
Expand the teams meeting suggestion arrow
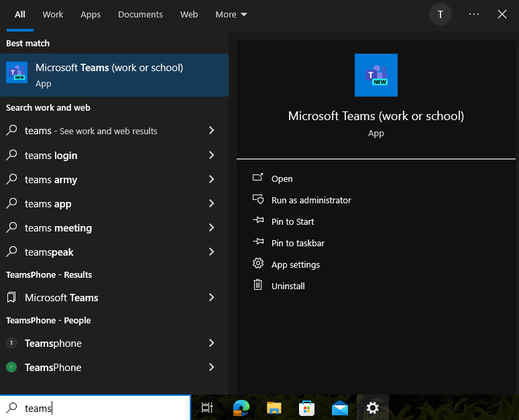(x=211, y=227)
